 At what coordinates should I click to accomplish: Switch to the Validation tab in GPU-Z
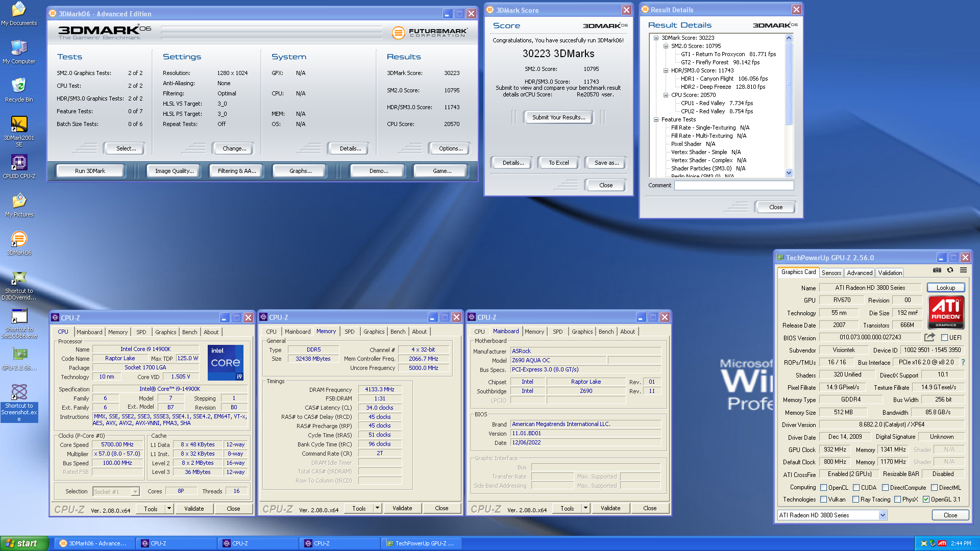click(x=890, y=273)
